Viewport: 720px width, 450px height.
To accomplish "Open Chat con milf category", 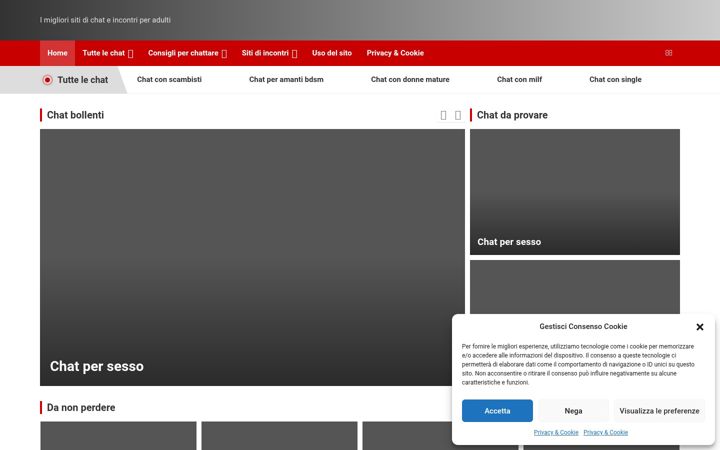I will 519,79.
